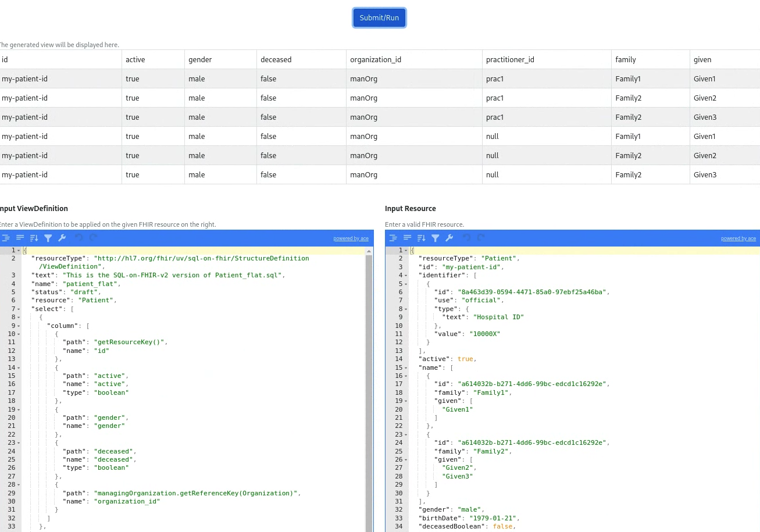
Task: Undo last change in Input Resource editor
Action: 466,238
